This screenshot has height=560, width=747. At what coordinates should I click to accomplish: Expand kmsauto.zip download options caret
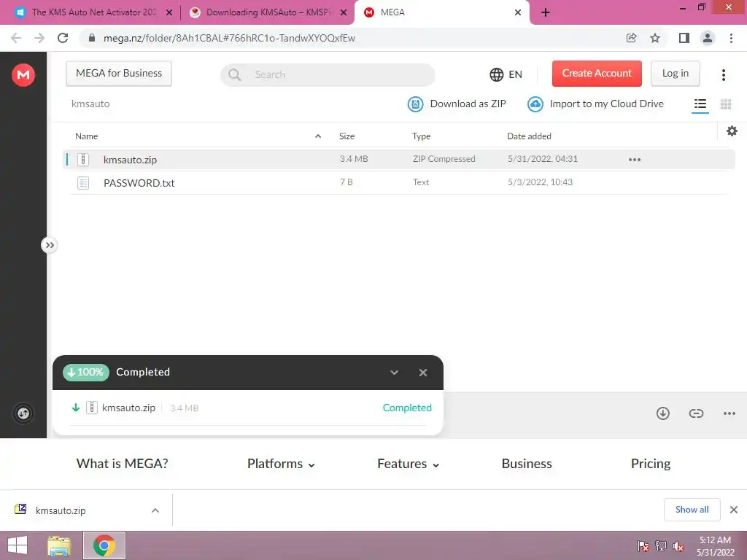(155, 510)
